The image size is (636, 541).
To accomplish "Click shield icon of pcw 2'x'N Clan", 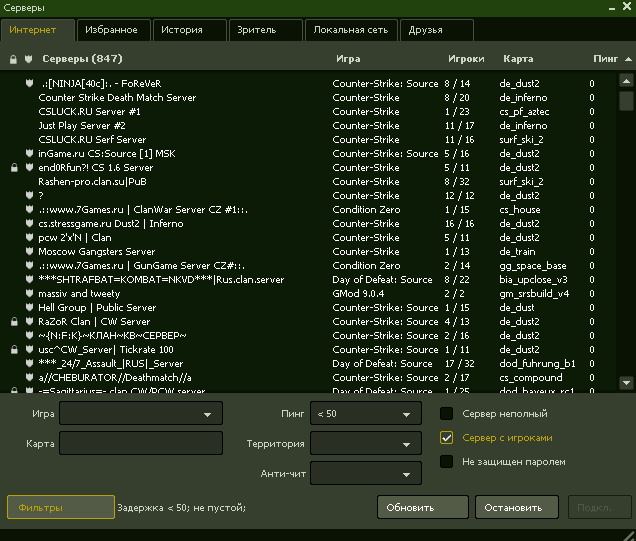I will [29, 237].
